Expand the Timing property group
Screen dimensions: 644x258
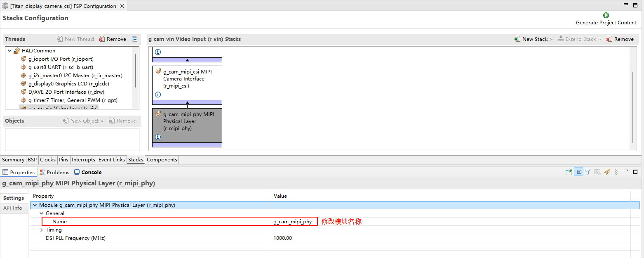point(41,230)
